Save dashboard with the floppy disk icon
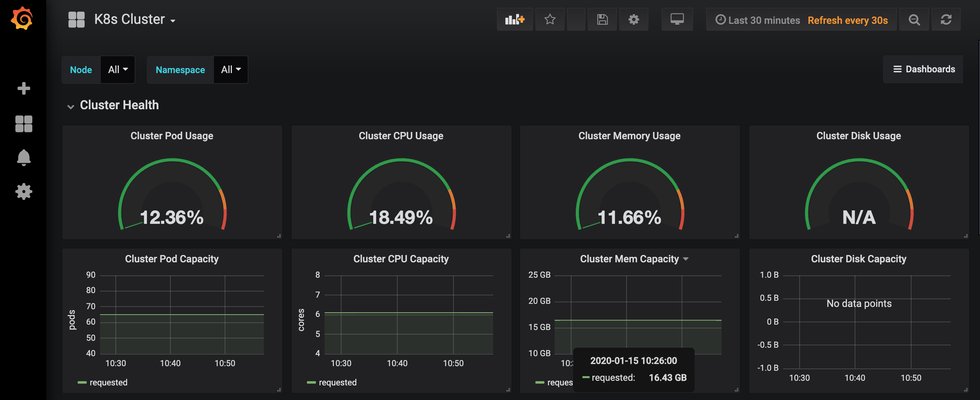The height and width of the screenshot is (400, 980). pos(602,19)
